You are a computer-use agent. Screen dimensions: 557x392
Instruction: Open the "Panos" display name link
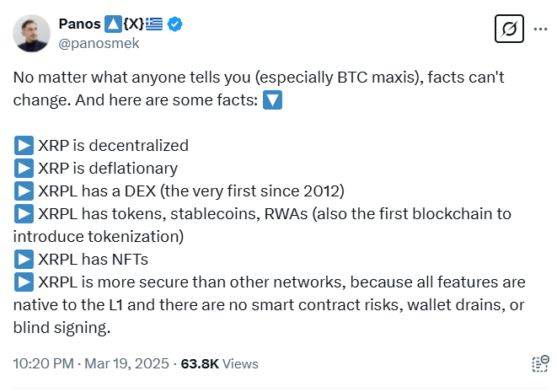pos(79,24)
